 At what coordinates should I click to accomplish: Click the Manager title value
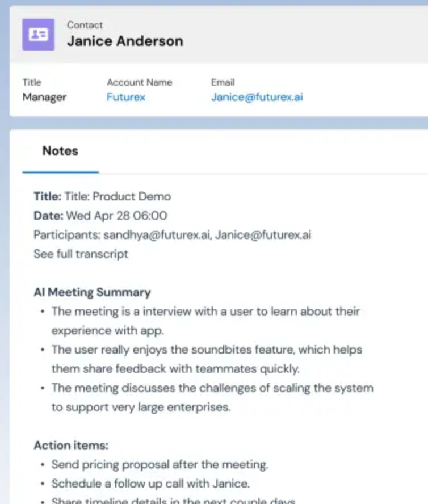point(44,97)
